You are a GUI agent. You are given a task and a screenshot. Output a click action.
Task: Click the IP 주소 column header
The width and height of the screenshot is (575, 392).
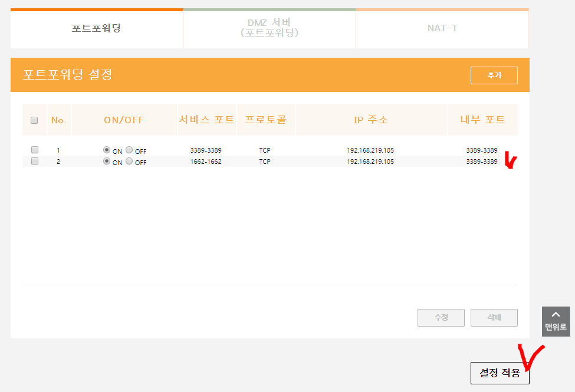pyautogui.click(x=371, y=120)
